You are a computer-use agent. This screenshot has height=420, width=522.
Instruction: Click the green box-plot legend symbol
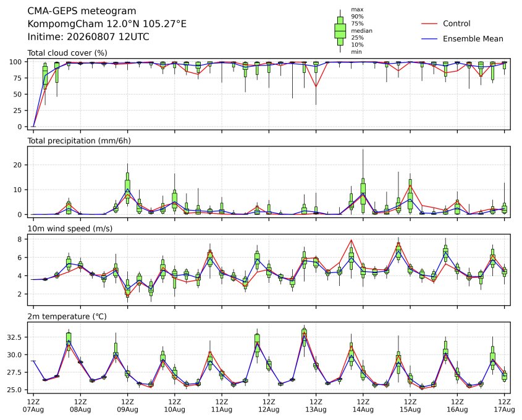click(340, 31)
